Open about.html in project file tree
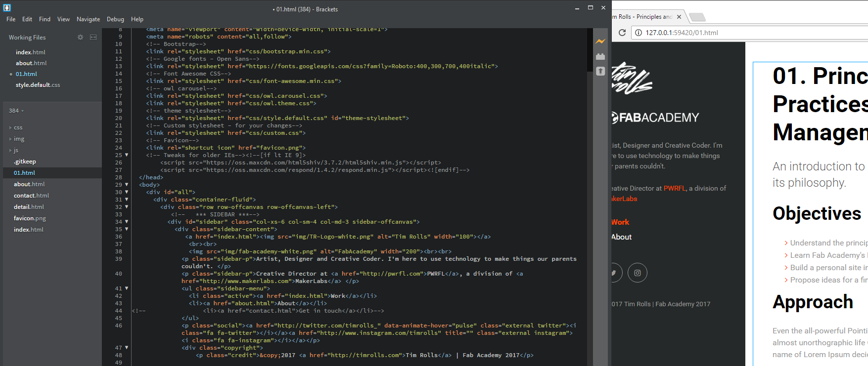Image resolution: width=868 pixels, height=366 pixels. point(29,184)
